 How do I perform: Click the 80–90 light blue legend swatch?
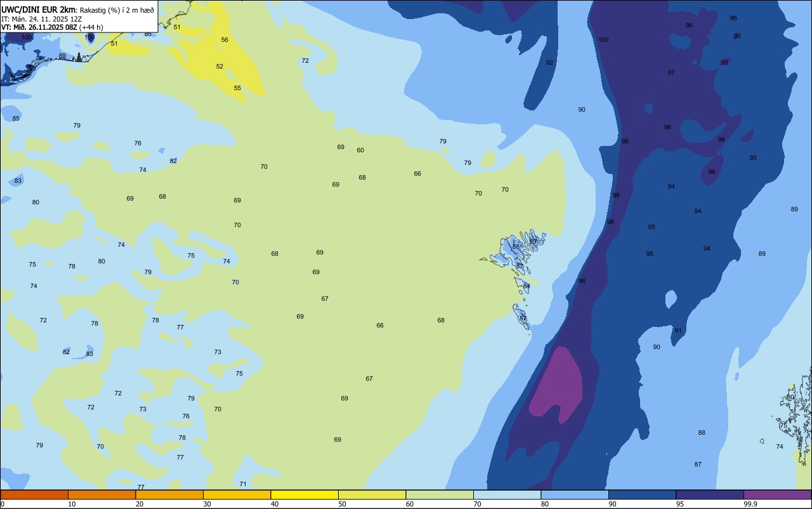575,494
